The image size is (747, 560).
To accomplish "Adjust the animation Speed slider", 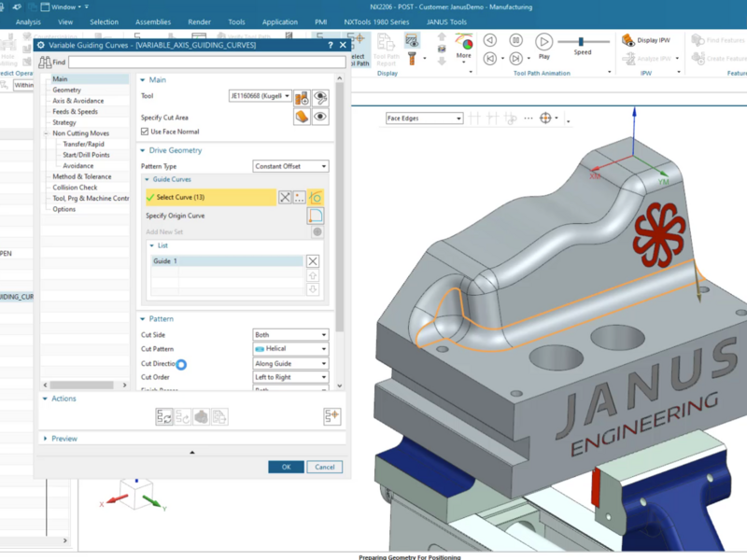I will pos(581,42).
